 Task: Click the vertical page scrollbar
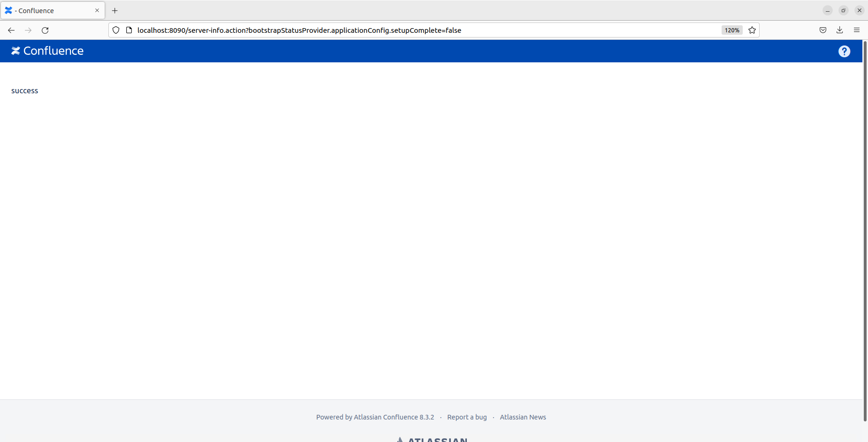point(865,187)
